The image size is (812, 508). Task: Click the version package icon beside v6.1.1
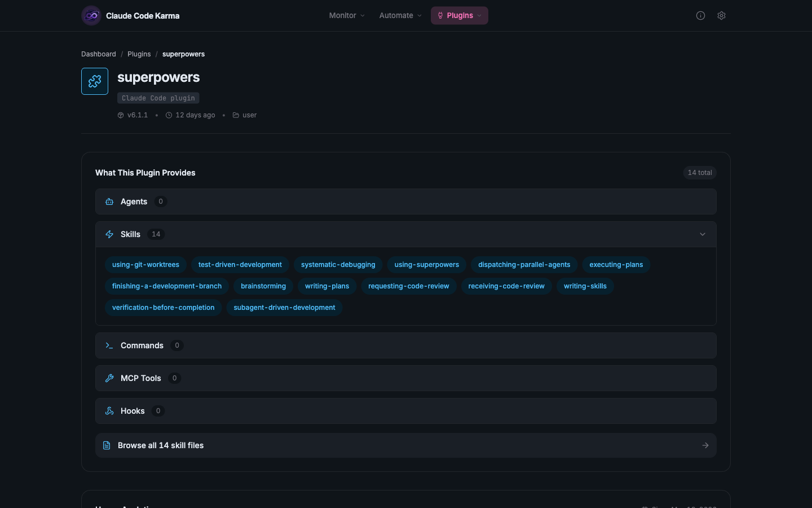pyautogui.click(x=121, y=115)
